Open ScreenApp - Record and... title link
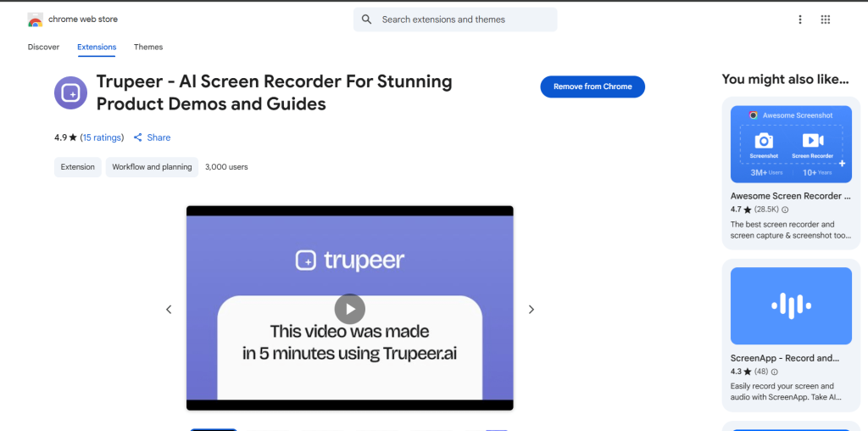868x431 pixels. (x=785, y=358)
